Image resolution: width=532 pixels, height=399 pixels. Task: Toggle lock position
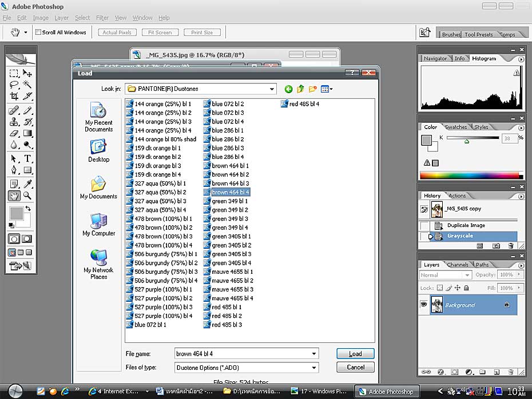click(x=458, y=288)
